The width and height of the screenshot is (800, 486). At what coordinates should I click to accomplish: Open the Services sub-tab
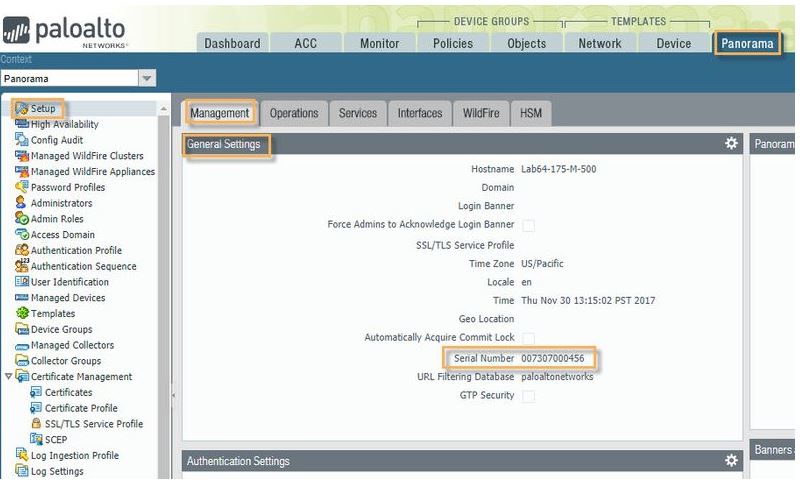pos(358,113)
